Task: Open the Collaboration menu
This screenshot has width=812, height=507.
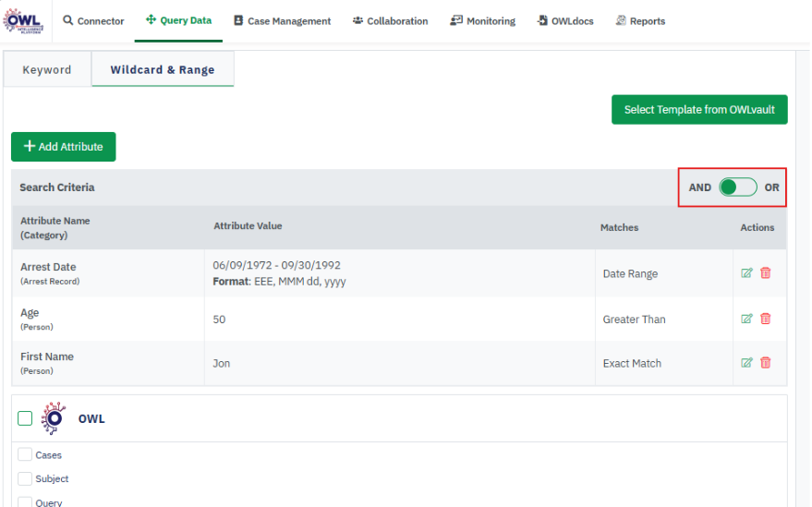Action: (x=391, y=20)
